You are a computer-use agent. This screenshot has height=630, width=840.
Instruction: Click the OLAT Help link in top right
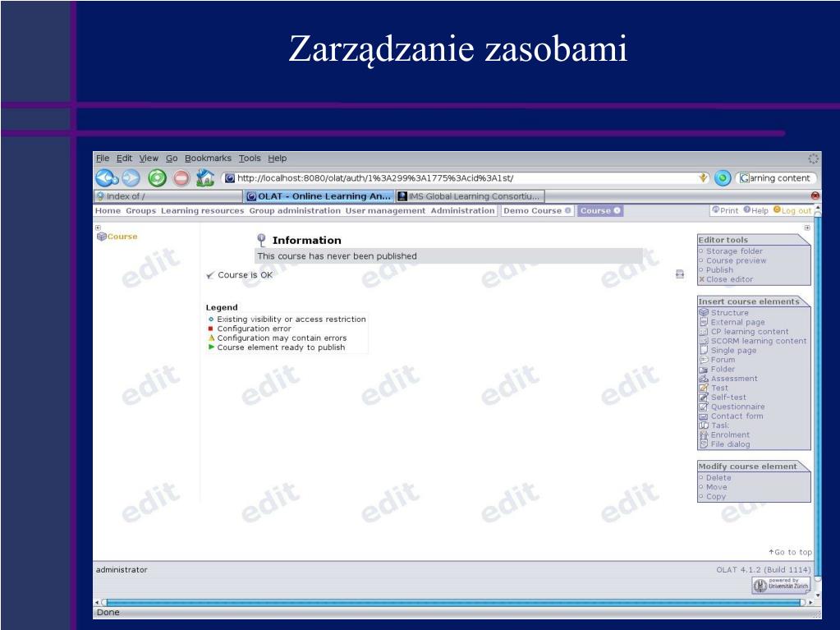[756, 210]
